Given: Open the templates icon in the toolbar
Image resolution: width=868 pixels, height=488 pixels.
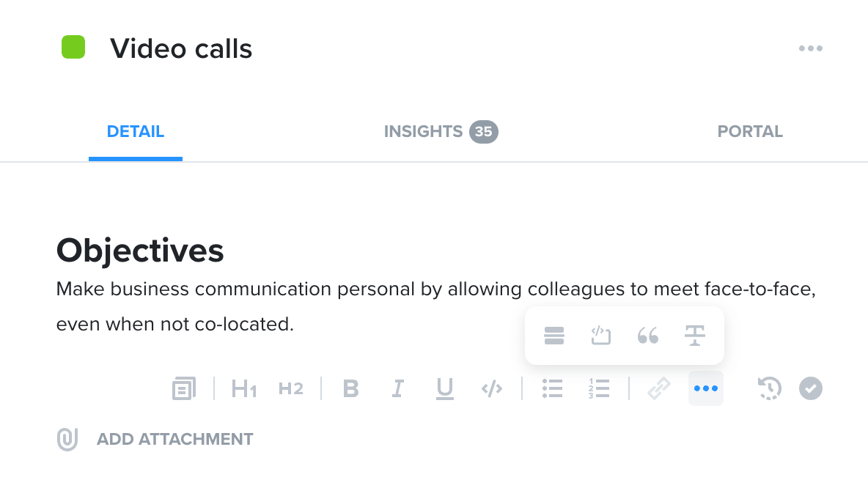Looking at the screenshot, I should coord(184,388).
